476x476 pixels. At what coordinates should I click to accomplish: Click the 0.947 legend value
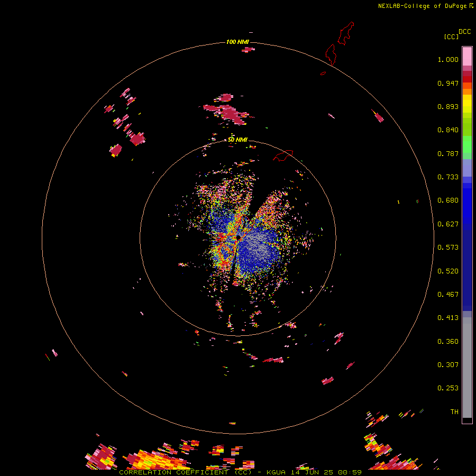tap(448, 83)
